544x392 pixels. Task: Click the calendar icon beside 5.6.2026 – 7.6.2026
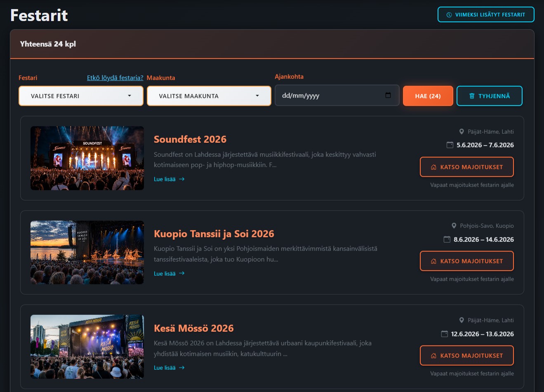(450, 145)
